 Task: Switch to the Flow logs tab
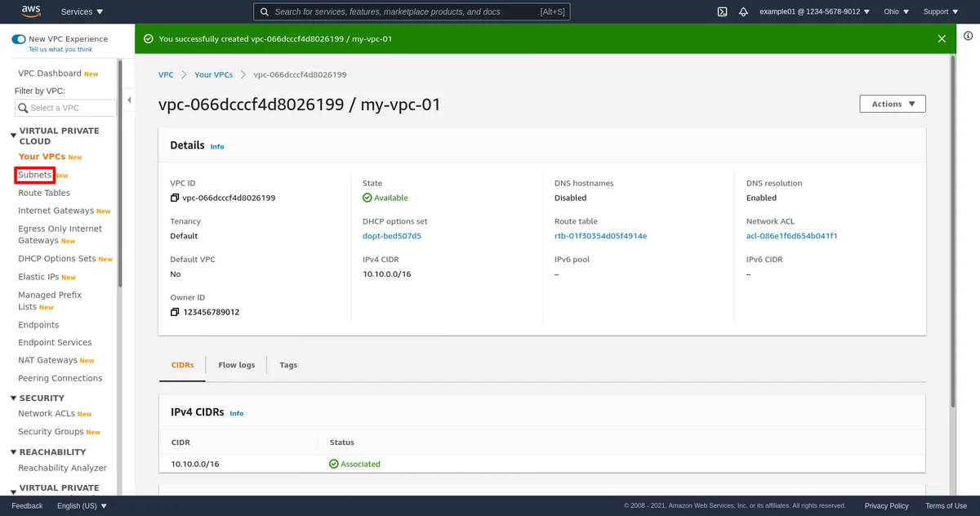point(236,365)
